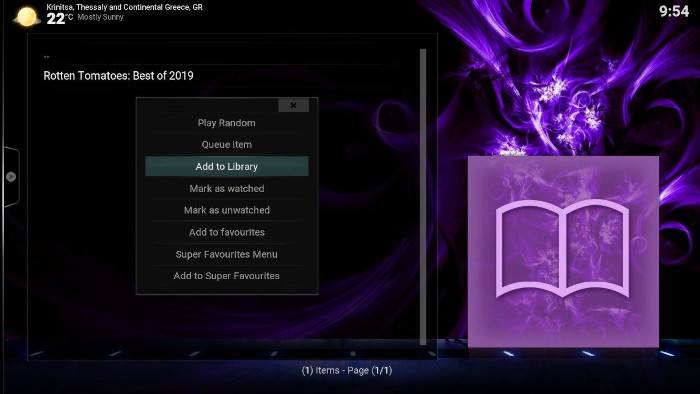Close the context menu with X

tap(293, 105)
